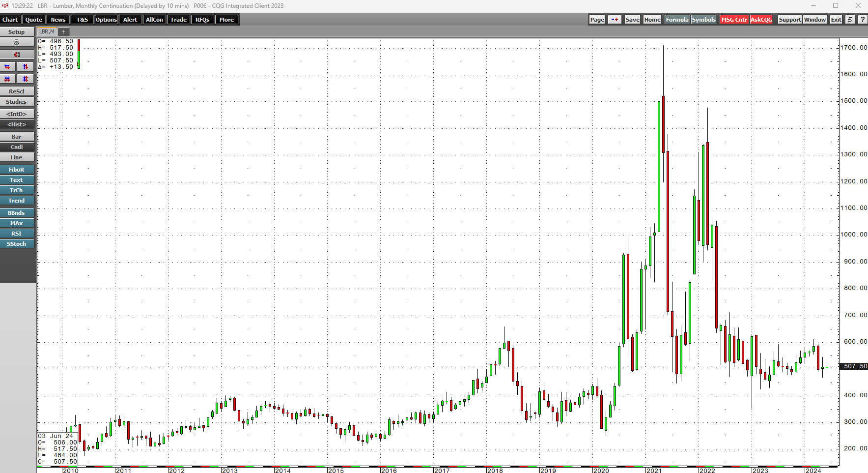Open help via the question mark icon
The image size is (868, 473).
coord(863,19)
